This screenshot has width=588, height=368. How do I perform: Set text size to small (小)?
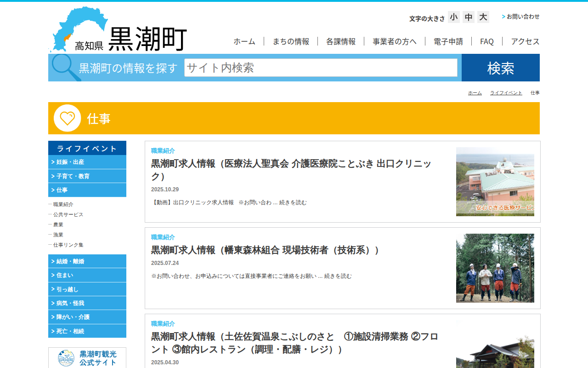point(454,17)
